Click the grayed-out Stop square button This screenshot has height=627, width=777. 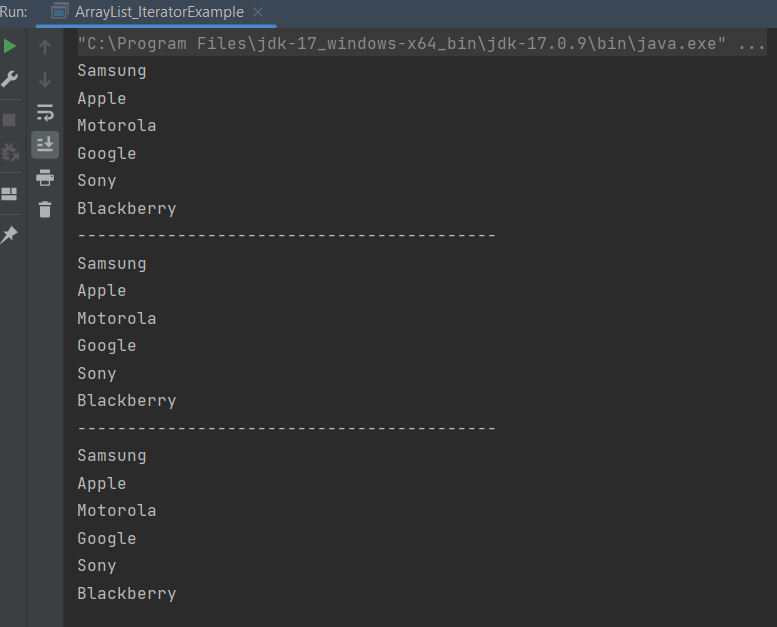coord(10,120)
